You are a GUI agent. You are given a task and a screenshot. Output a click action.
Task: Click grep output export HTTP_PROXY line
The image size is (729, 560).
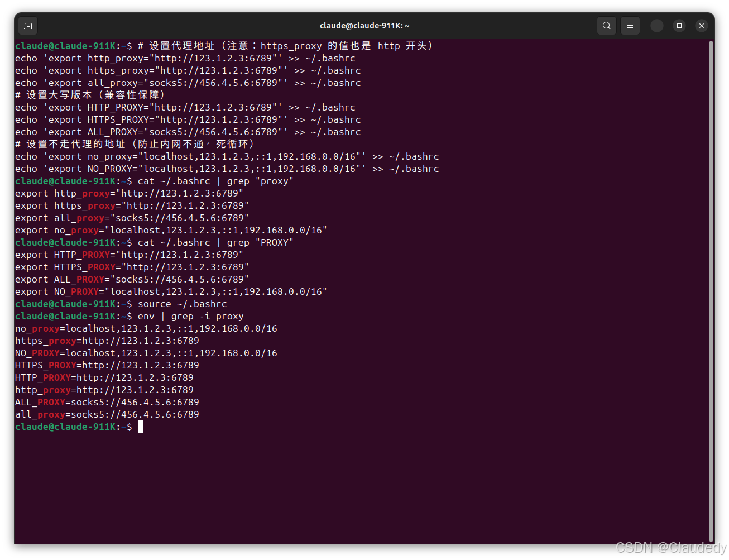[x=130, y=255]
